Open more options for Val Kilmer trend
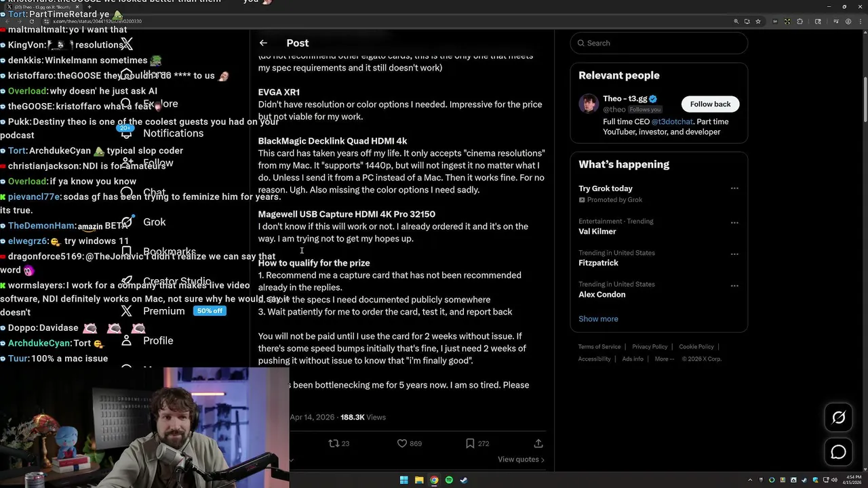 (x=734, y=222)
